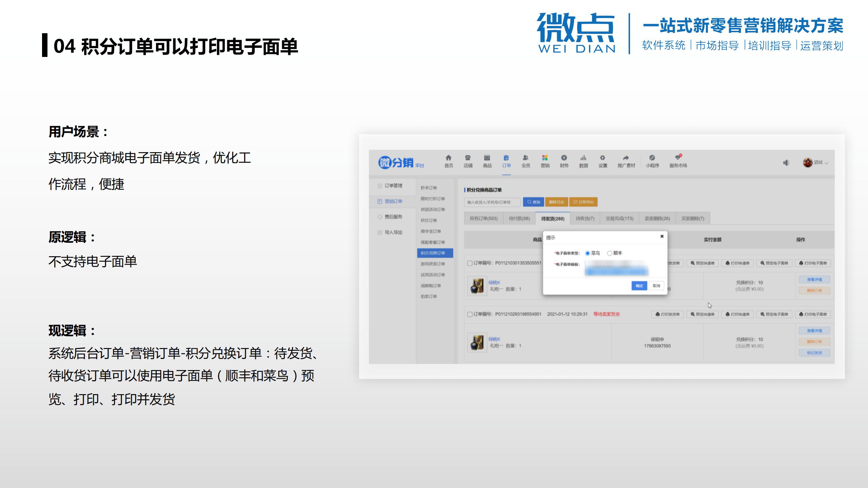868x488 pixels.
Task: Open 售后服务 in the left sidebar
Action: (x=390, y=217)
